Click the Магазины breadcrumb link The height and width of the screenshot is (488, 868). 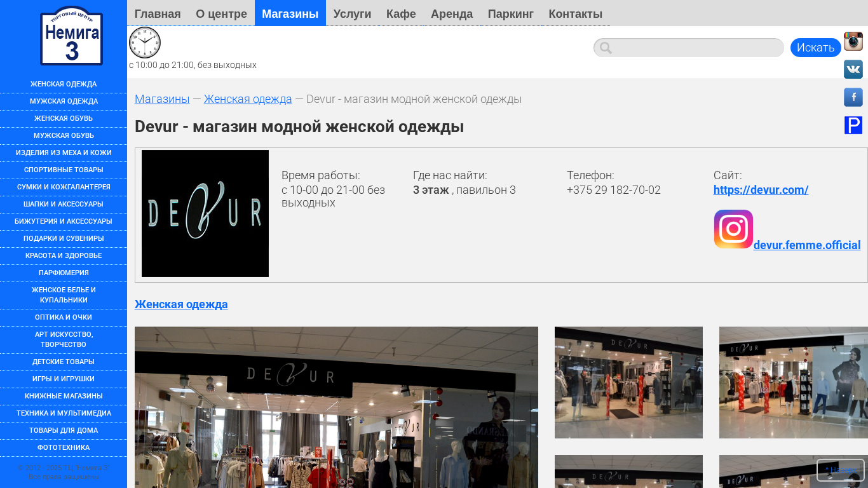[162, 99]
